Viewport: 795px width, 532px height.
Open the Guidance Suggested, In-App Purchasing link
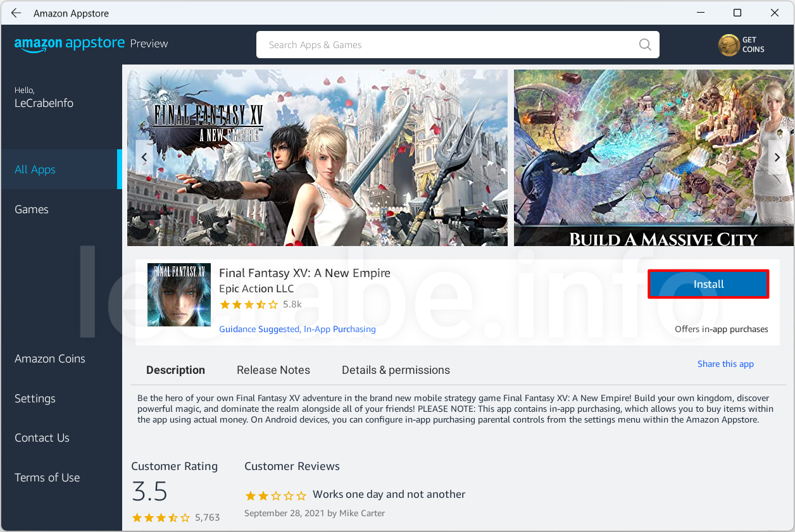click(x=297, y=329)
